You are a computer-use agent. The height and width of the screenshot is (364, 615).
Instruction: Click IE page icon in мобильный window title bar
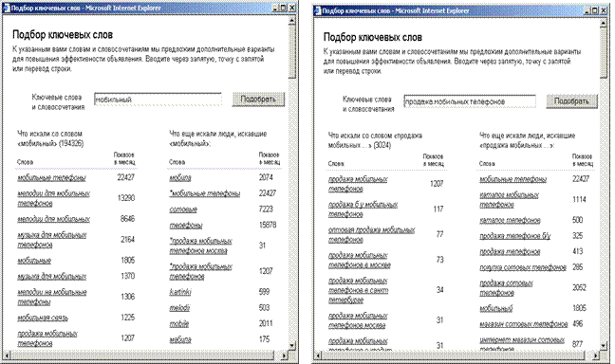[7, 8]
